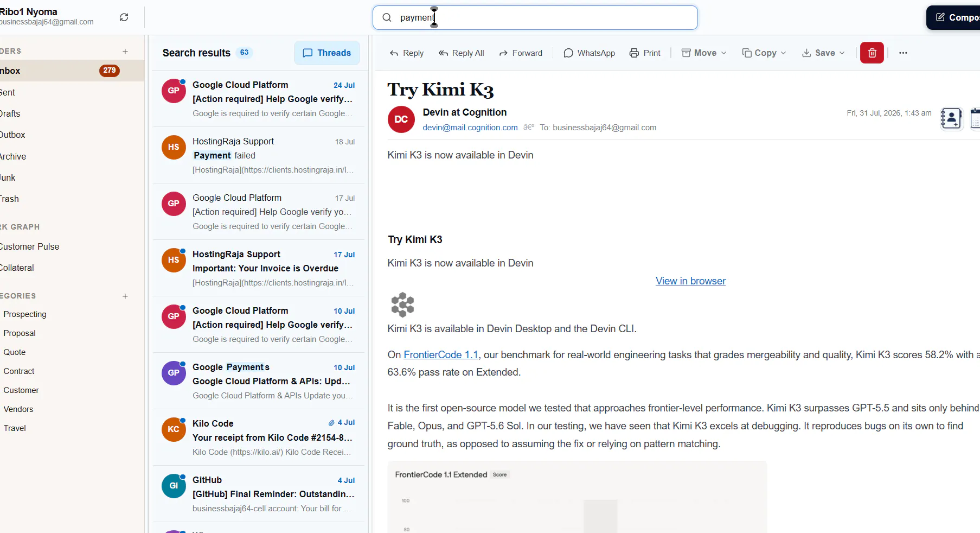Viewport: 980px width, 533px height.
Task: Add a new folder with the plus icon
Action: coord(125,52)
